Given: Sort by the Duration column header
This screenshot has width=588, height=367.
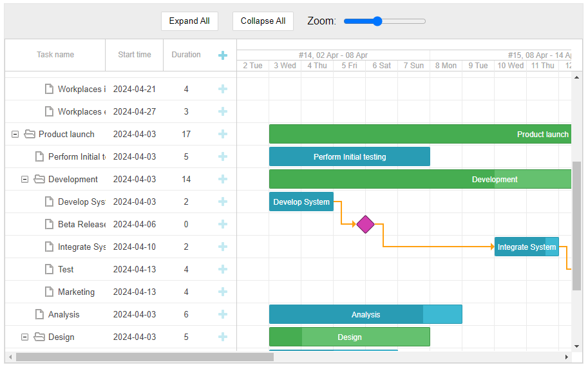Looking at the screenshot, I should pyautogui.click(x=186, y=55).
